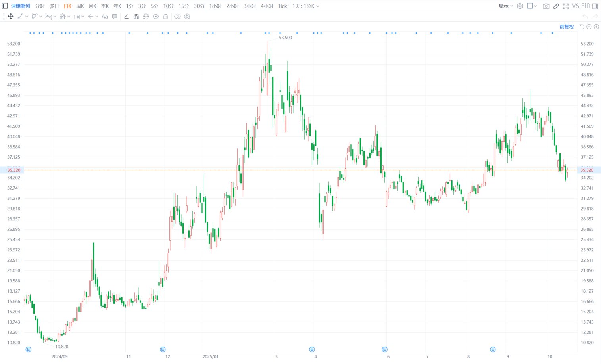The width and height of the screenshot is (601, 364).
Task: Click the F10 company info button
Action: click(x=586, y=6)
